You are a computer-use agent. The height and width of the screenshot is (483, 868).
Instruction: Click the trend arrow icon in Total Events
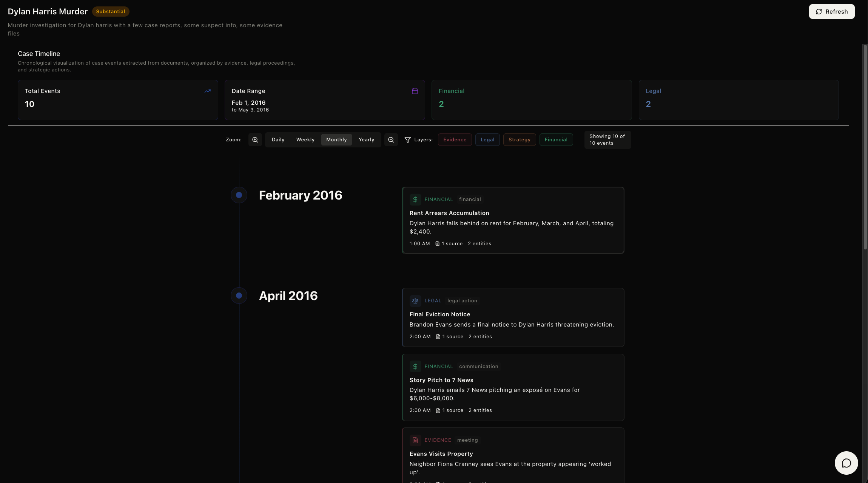208,91
